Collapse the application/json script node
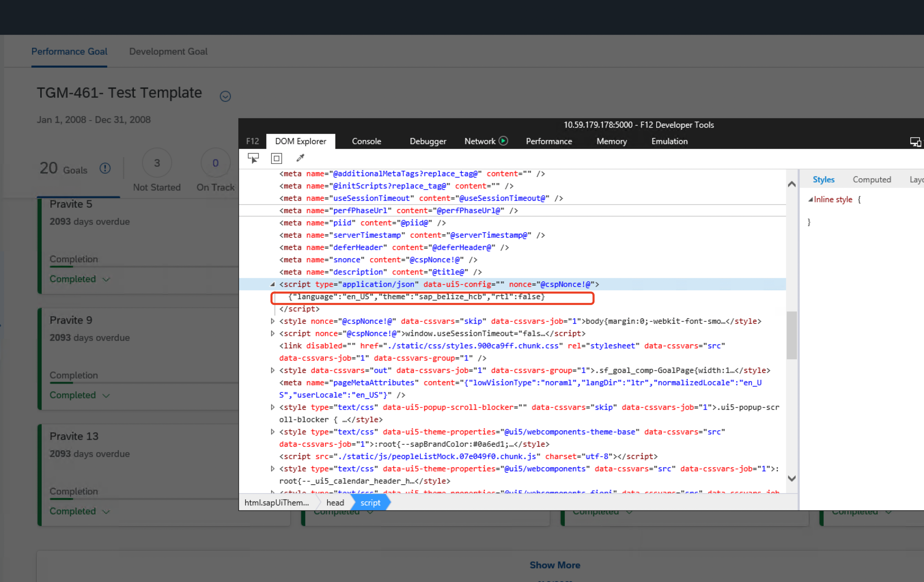924x582 pixels. click(x=272, y=285)
